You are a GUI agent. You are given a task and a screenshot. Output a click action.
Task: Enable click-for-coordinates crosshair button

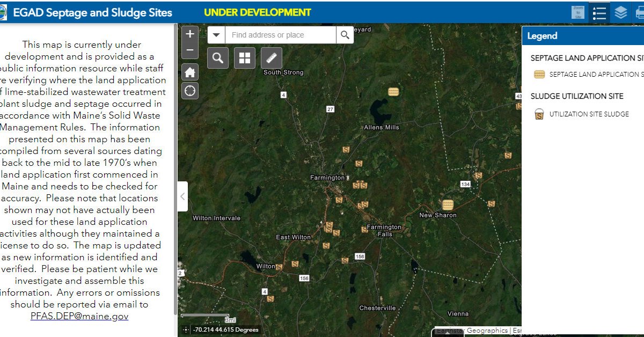[185, 330]
